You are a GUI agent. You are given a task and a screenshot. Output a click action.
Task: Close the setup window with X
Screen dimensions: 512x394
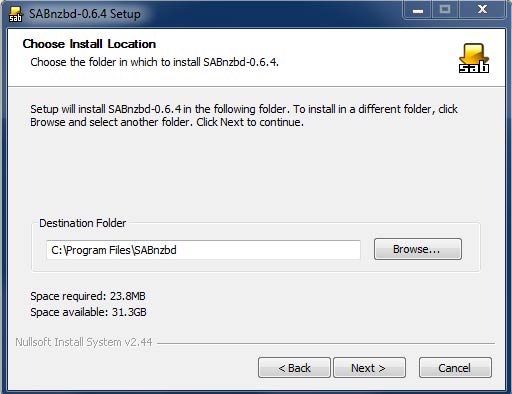pos(482,10)
